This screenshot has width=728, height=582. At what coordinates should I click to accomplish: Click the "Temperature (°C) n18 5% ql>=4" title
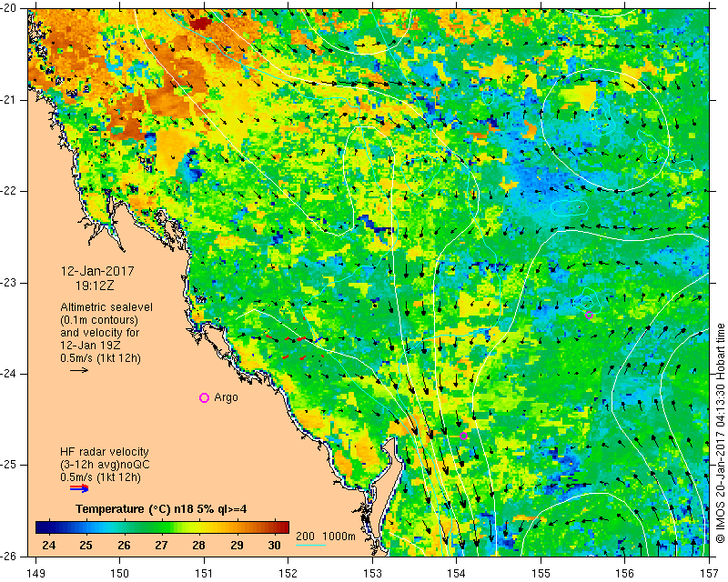(161, 509)
